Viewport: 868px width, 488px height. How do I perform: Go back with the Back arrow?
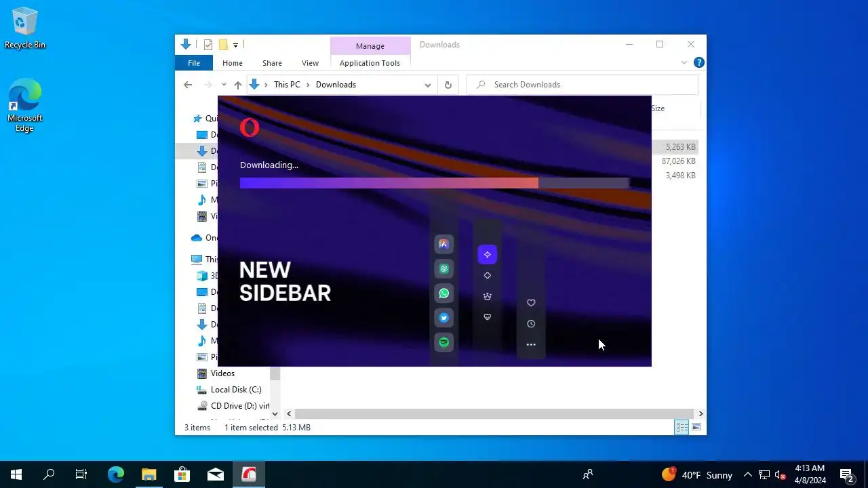tap(188, 85)
